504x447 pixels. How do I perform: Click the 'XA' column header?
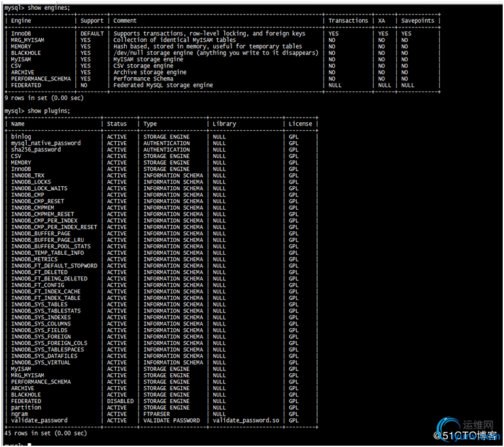click(x=381, y=20)
